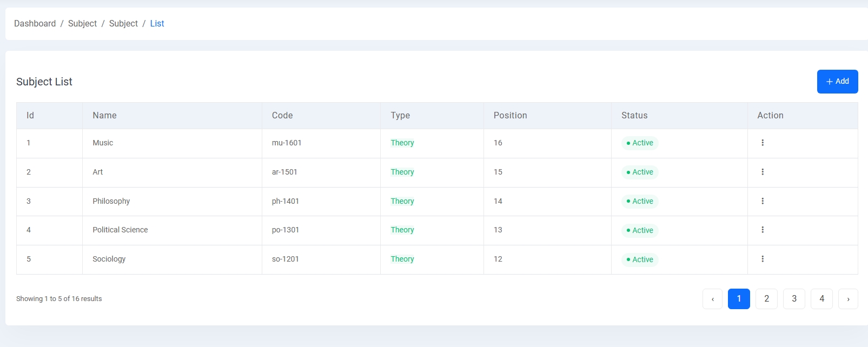
Task: Go to previous page arrow
Action: tap(712, 299)
